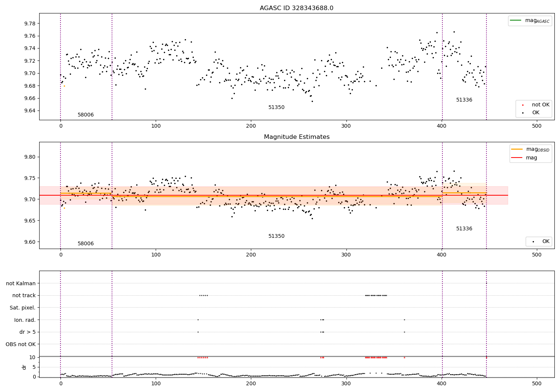Click the 300 x-axis tick under the bottom plot
Viewport: 560px width, 392px height.
click(x=346, y=384)
